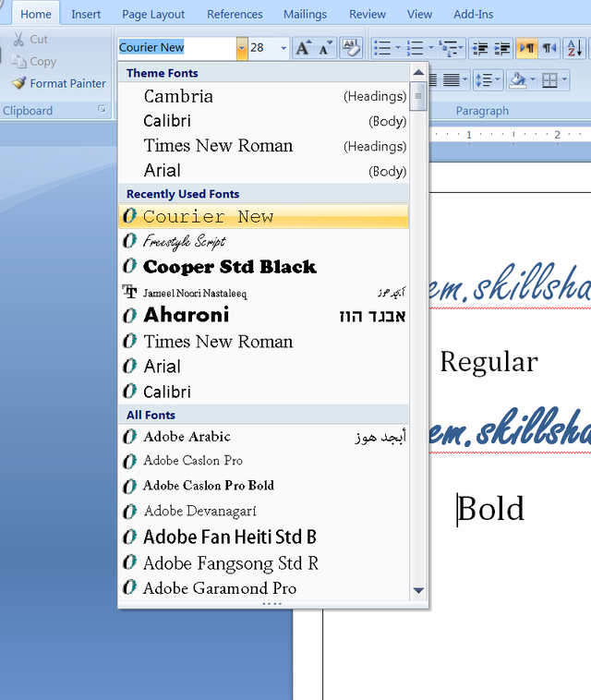Image resolution: width=591 pixels, height=700 pixels.
Task: Open the Add-Ins tab
Action: pyautogui.click(x=473, y=14)
